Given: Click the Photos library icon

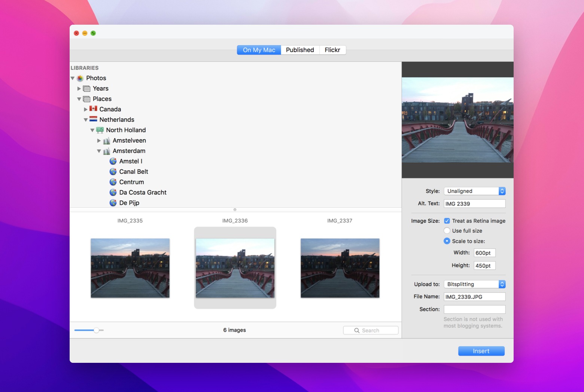Looking at the screenshot, I should [80, 78].
